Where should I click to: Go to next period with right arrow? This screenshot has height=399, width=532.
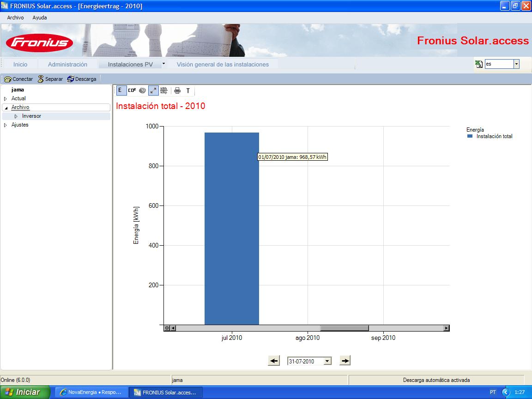point(345,361)
